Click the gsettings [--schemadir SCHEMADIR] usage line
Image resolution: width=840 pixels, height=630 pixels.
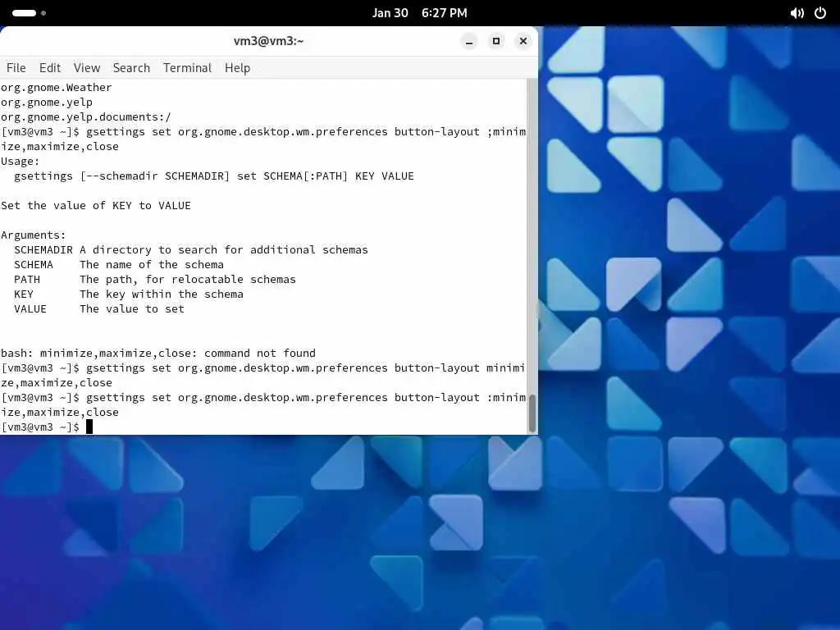click(x=214, y=176)
